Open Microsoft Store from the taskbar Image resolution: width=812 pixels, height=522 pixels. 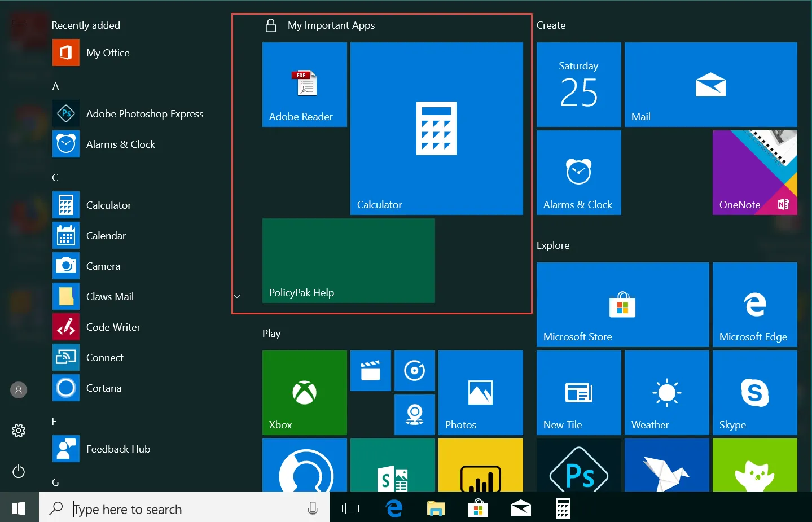(478, 508)
